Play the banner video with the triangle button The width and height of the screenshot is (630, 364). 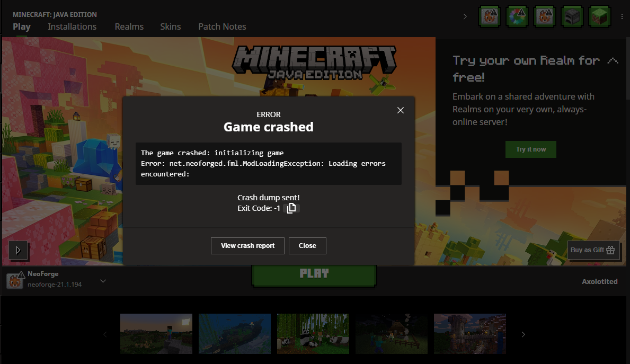click(18, 250)
